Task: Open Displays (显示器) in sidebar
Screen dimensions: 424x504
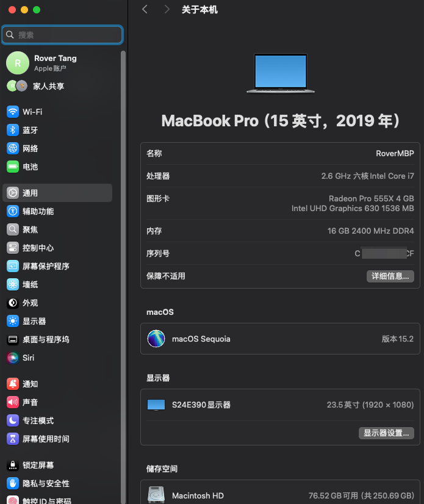Action: 57,321
